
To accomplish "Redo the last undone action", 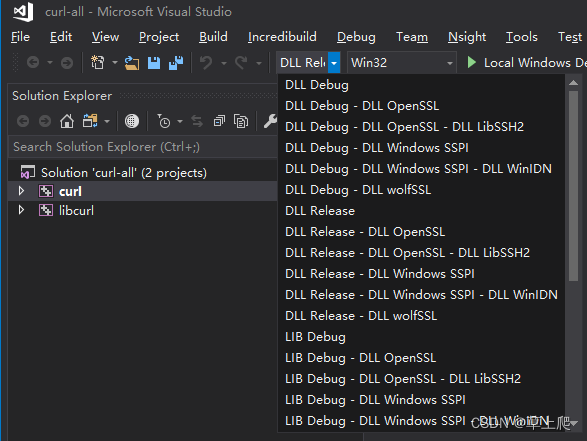I will pos(241,63).
